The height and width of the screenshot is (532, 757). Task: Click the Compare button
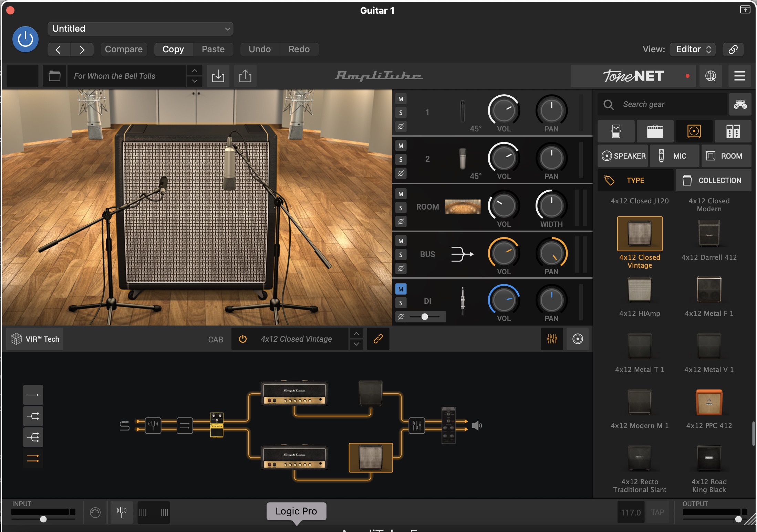tap(124, 49)
